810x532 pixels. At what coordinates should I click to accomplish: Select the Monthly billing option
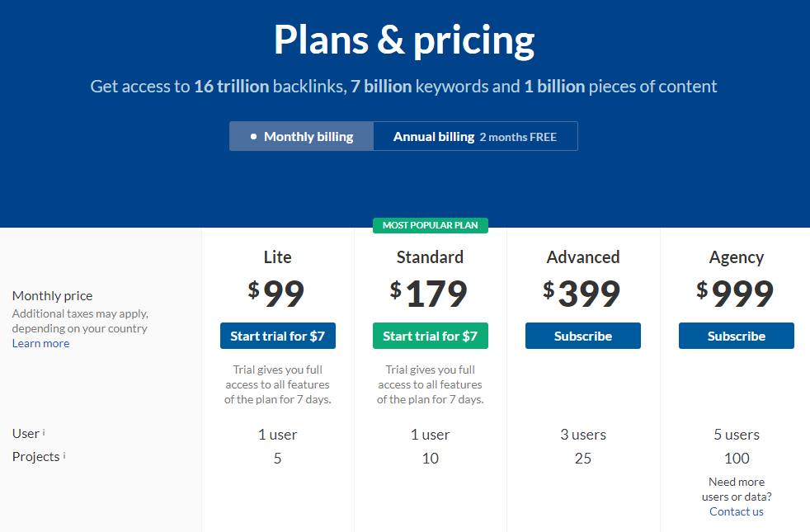301,136
